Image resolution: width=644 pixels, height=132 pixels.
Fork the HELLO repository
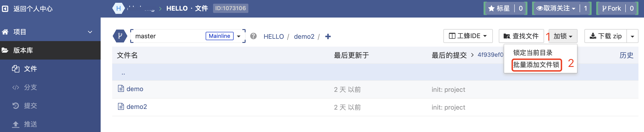coord(611,9)
